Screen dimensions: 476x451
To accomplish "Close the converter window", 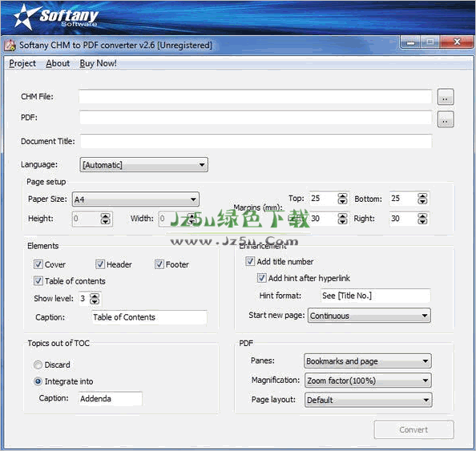I will pos(457,42).
